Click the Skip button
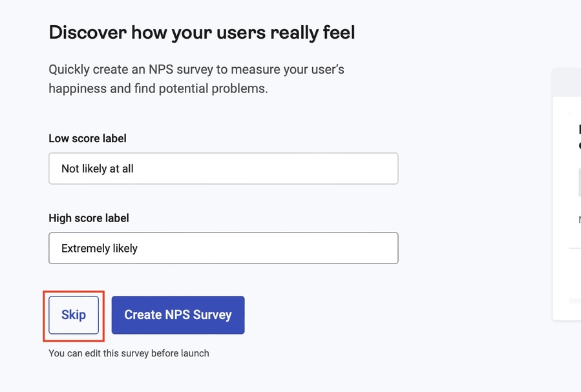Viewport: 581px width, 392px height. tap(74, 315)
